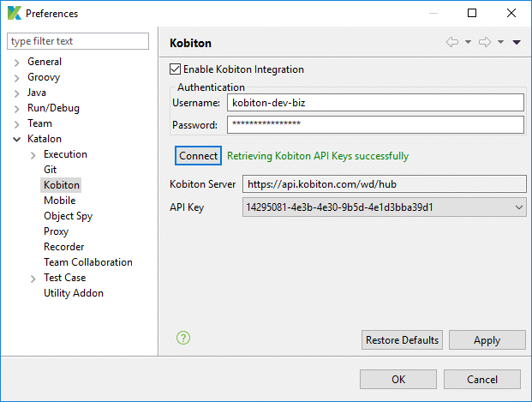Open the API Key dropdown
The image size is (532, 402).
pyautogui.click(x=519, y=207)
